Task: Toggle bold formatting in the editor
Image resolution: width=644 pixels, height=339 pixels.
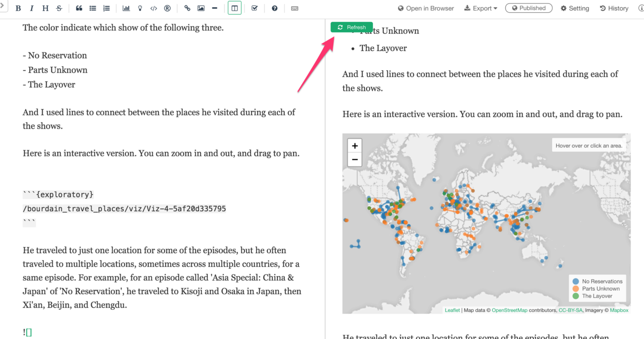Action: (18, 8)
